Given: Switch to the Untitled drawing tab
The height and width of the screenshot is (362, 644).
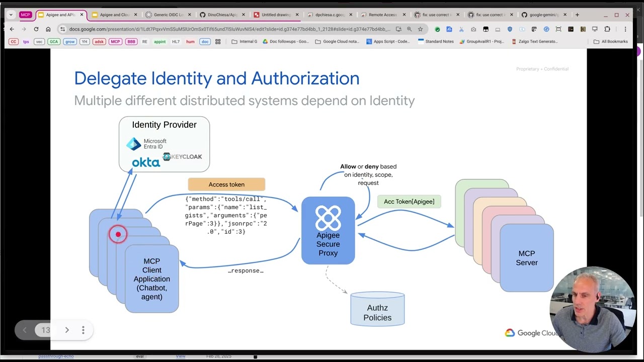Looking at the screenshot, I should (276, 15).
